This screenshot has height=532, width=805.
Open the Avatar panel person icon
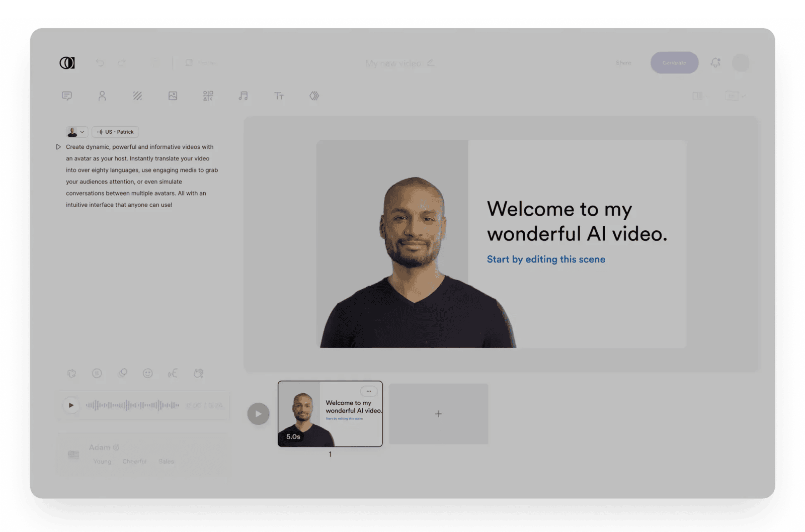click(x=102, y=96)
